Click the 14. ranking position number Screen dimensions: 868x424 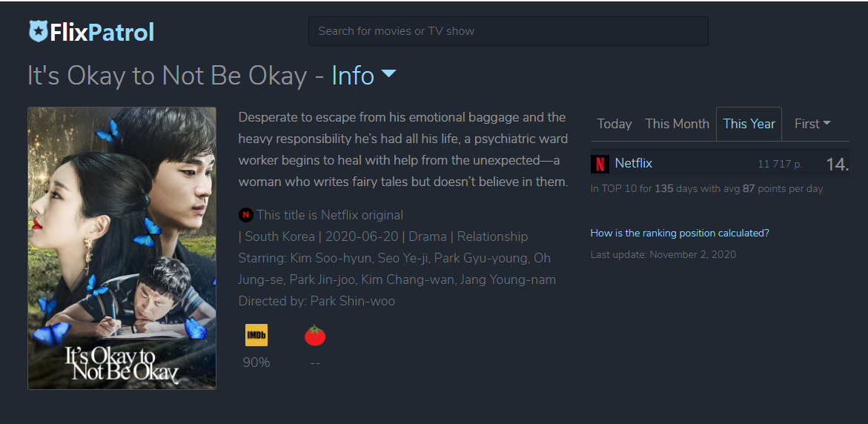(x=837, y=165)
